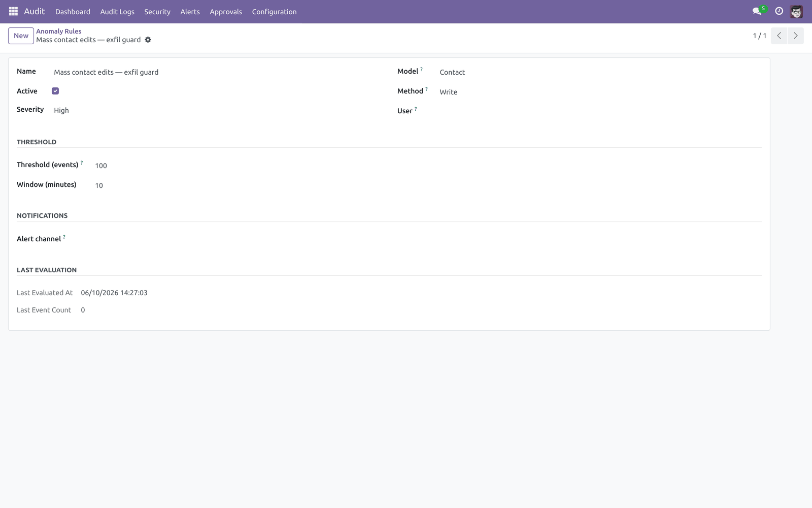Select the Last Event Count value 0
Image resolution: width=812 pixels, height=508 pixels.
(x=83, y=310)
